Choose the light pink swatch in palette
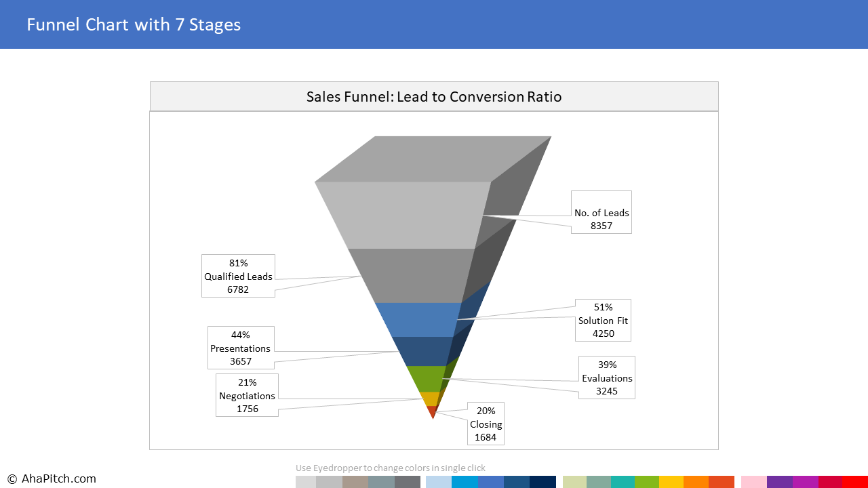 click(x=753, y=482)
